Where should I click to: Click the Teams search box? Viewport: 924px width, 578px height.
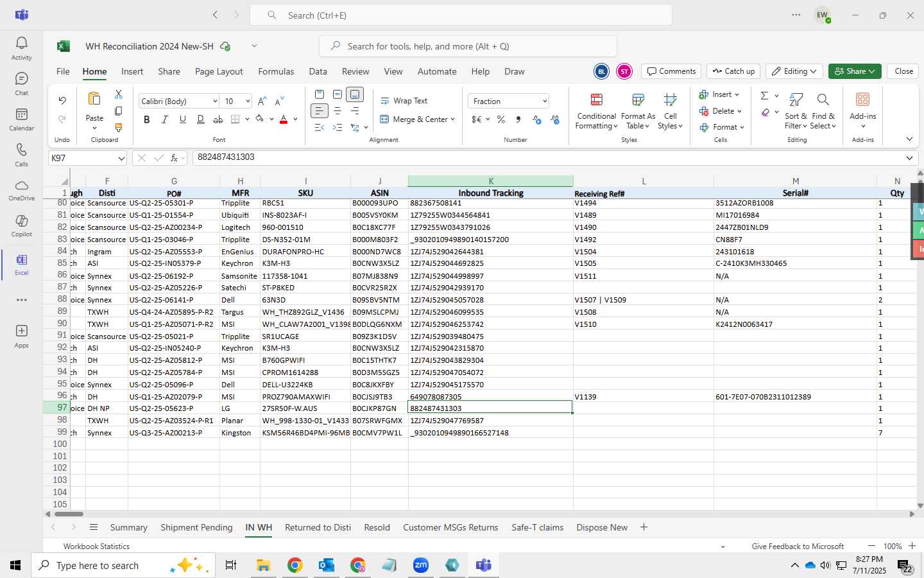461,15
